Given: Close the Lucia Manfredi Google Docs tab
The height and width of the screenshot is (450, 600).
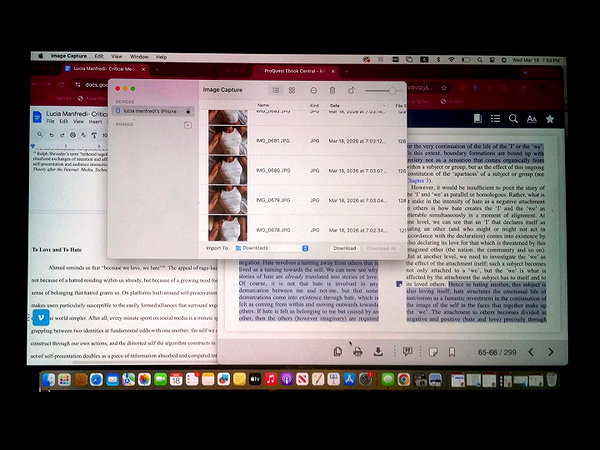Looking at the screenshot, I should coord(143,69).
